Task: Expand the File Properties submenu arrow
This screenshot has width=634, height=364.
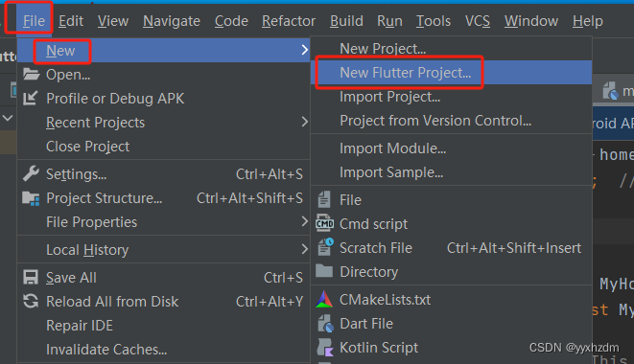Action: point(304,221)
